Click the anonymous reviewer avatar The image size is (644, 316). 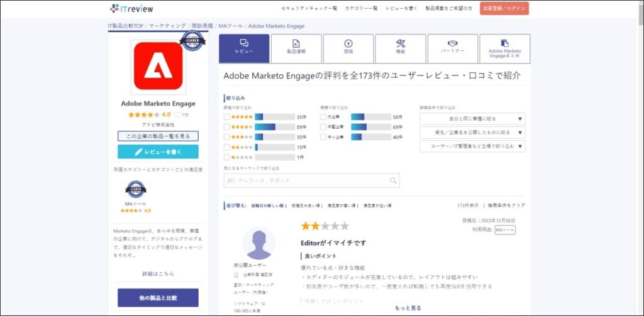click(258, 243)
